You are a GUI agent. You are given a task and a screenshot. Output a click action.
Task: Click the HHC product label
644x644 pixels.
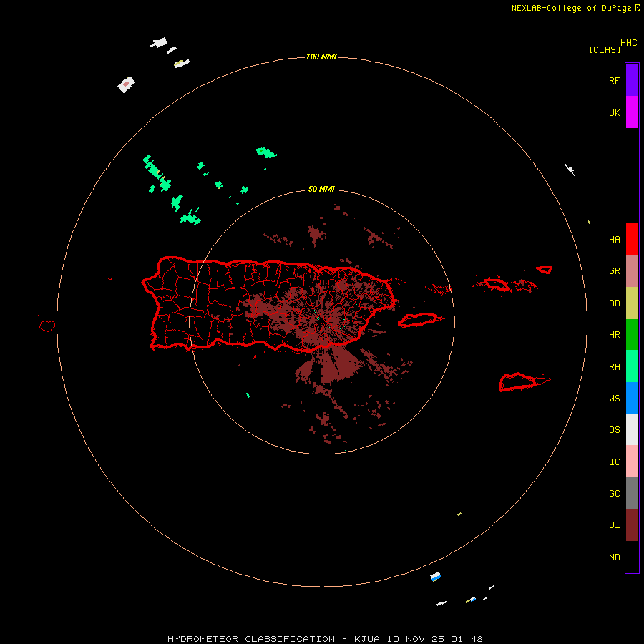tap(628, 43)
